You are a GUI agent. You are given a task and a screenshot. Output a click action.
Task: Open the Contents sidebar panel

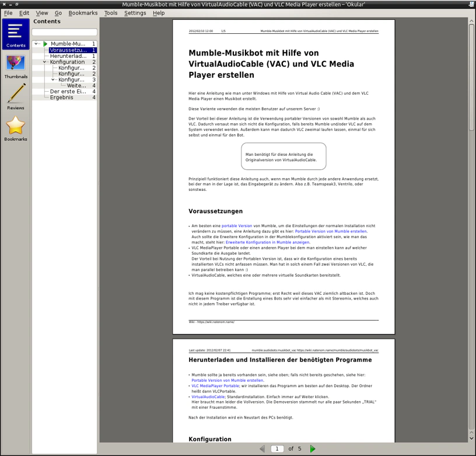click(x=16, y=34)
